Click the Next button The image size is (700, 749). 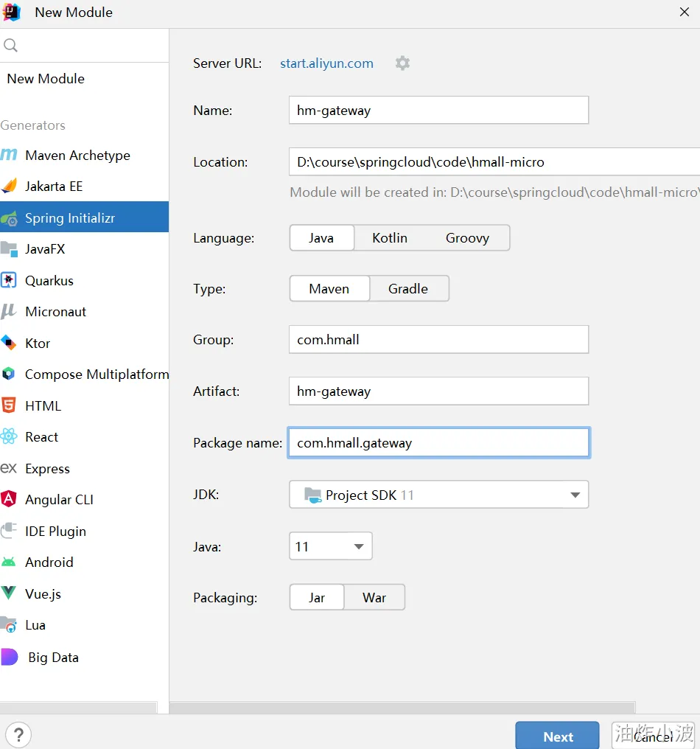pyautogui.click(x=558, y=736)
